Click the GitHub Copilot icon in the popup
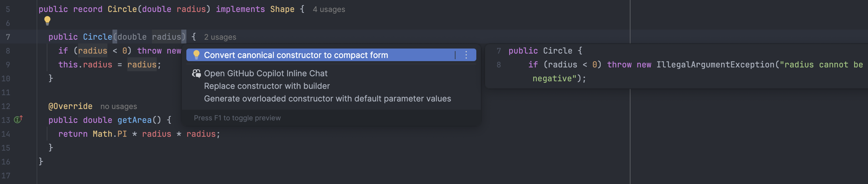 [x=196, y=73]
